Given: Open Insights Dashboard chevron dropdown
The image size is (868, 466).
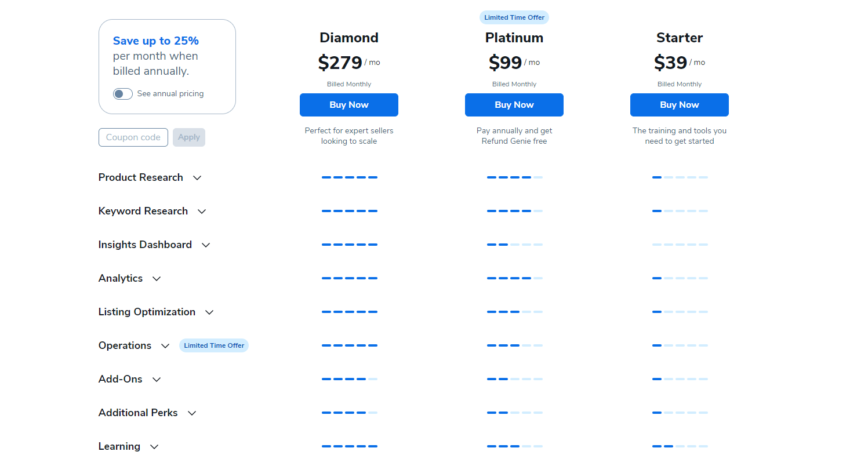Looking at the screenshot, I should pos(206,245).
